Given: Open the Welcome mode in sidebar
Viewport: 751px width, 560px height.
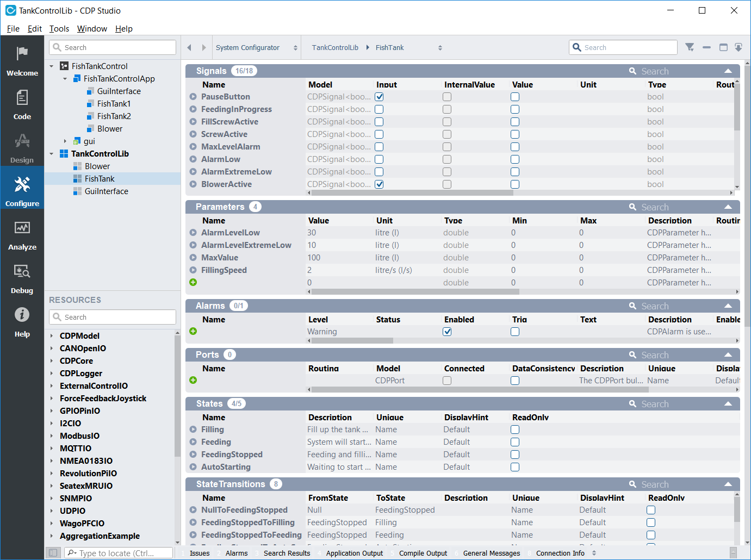Looking at the screenshot, I should tap(22, 60).
